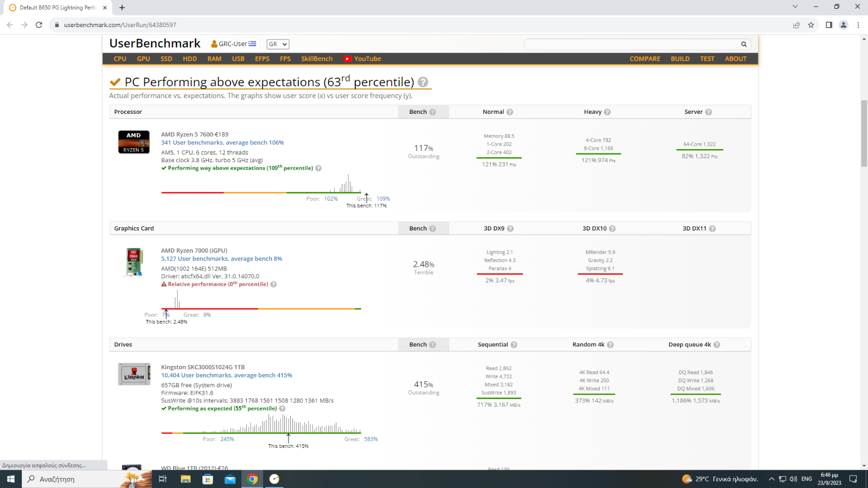Click the UserBenchmark logo text

tap(155, 43)
